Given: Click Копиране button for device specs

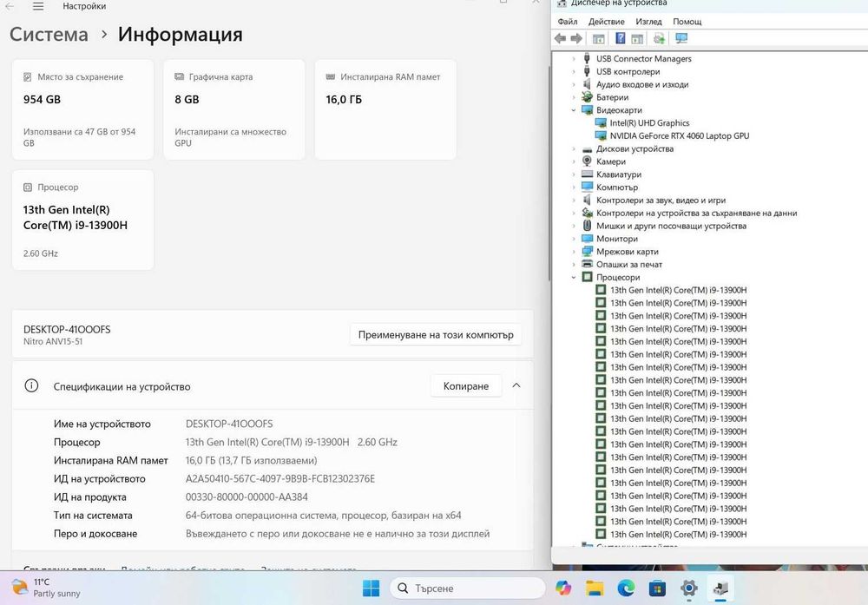Looking at the screenshot, I should (466, 385).
